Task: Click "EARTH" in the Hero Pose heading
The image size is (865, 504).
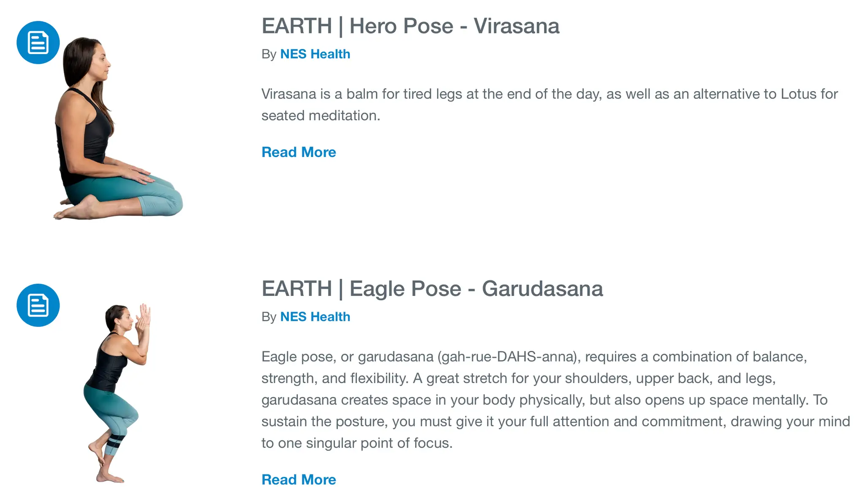Action: click(x=296, y=26)
